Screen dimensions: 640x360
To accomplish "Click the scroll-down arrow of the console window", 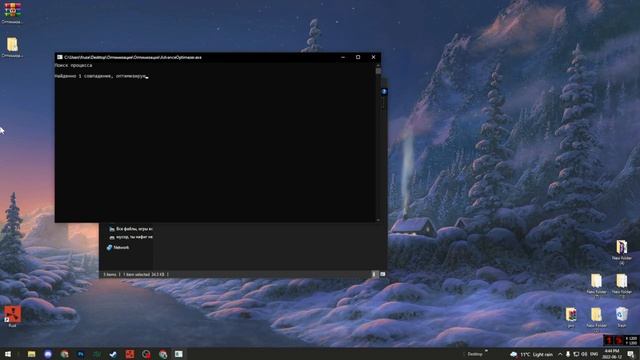I will click(x=378, y=220).
